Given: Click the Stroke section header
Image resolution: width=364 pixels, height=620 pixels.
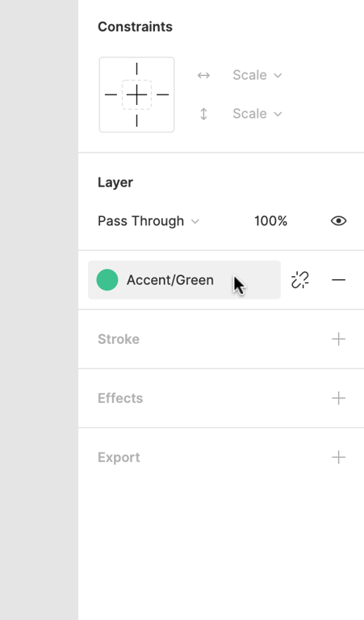Looking at the screenshot, I should coord(119,339).
